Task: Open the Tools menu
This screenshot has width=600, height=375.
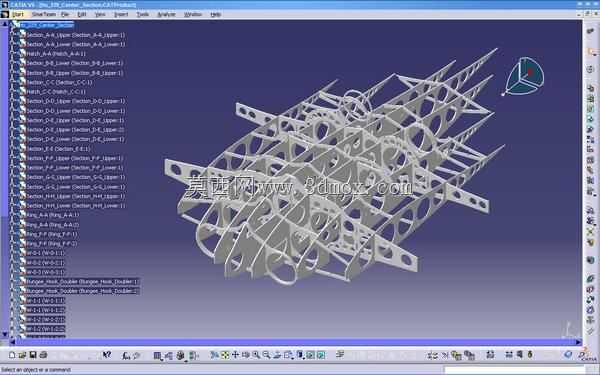Action: (143, 14)
